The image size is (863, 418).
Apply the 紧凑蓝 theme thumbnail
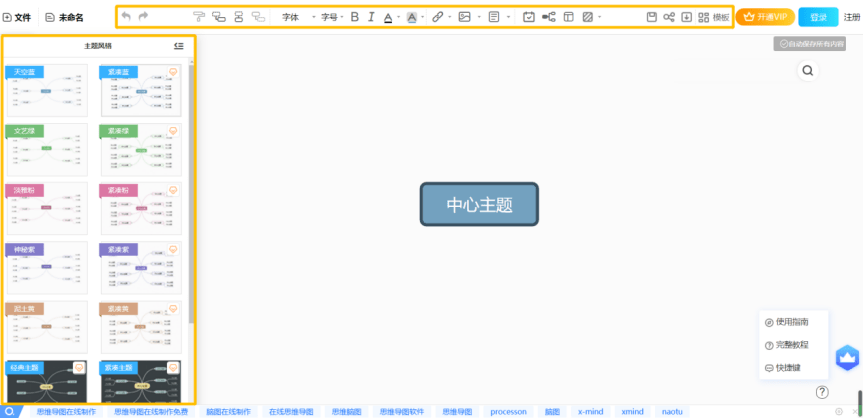[141, 90]
